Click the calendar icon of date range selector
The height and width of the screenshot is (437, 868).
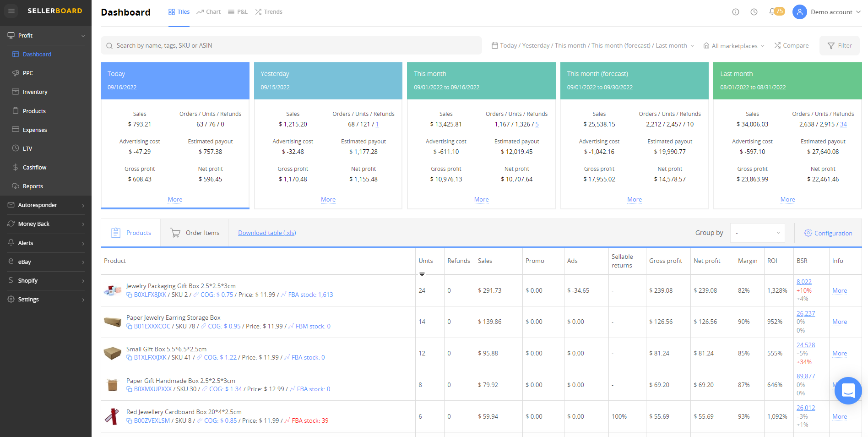tap(495, 45)
